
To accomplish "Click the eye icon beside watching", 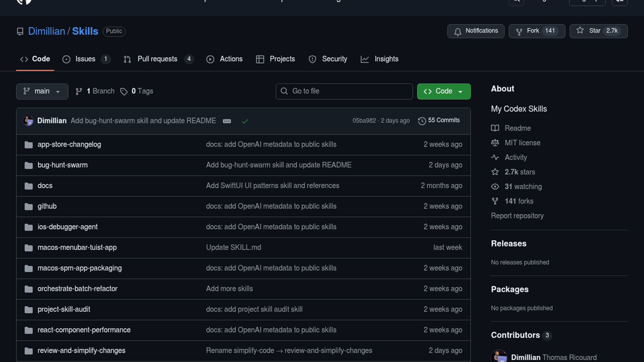I will [495, 186].
